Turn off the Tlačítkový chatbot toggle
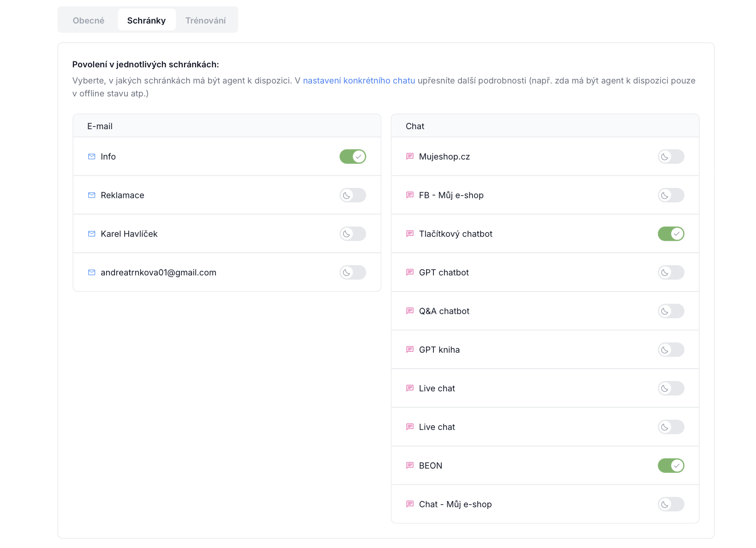 point(671,234)
